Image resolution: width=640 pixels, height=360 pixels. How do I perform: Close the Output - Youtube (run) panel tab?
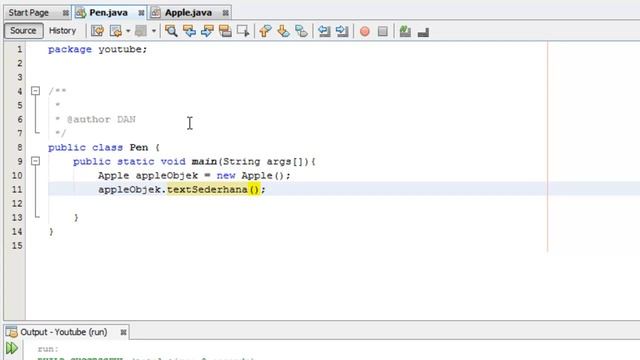tap(123, 333)
